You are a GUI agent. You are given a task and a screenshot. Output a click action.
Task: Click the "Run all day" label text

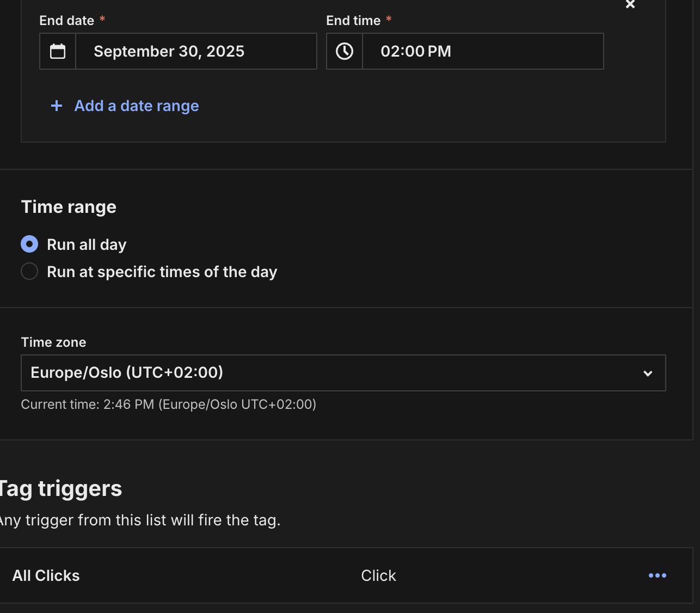coord(87,244)
